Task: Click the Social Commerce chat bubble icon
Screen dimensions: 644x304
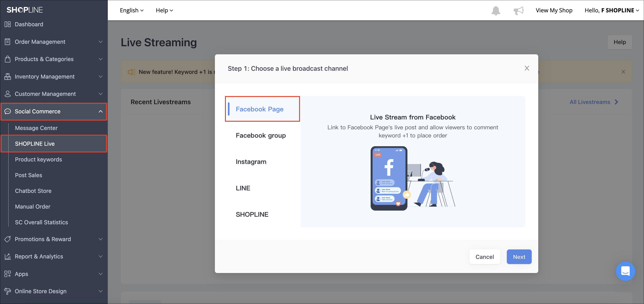Action: 8,111
